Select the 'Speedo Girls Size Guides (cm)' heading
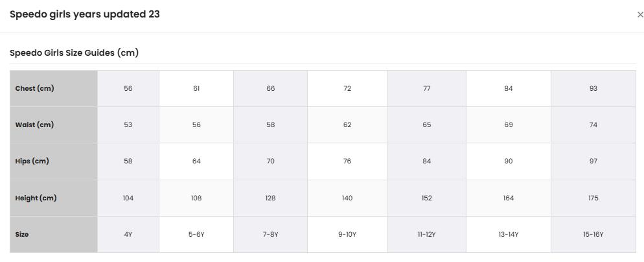This screenshot has width=644, height=262. coord(75,53)
